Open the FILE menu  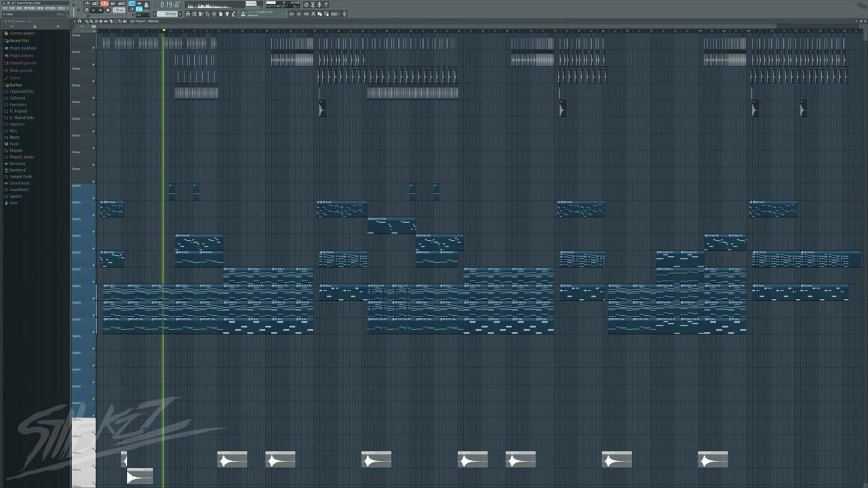coord(5,8)
